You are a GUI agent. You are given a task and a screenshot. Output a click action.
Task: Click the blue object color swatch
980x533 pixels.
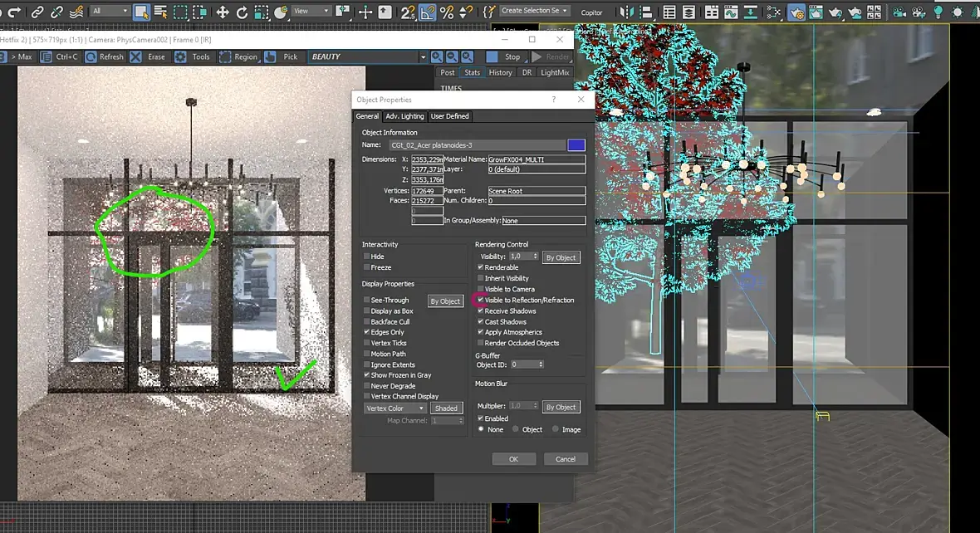point(576,145)
